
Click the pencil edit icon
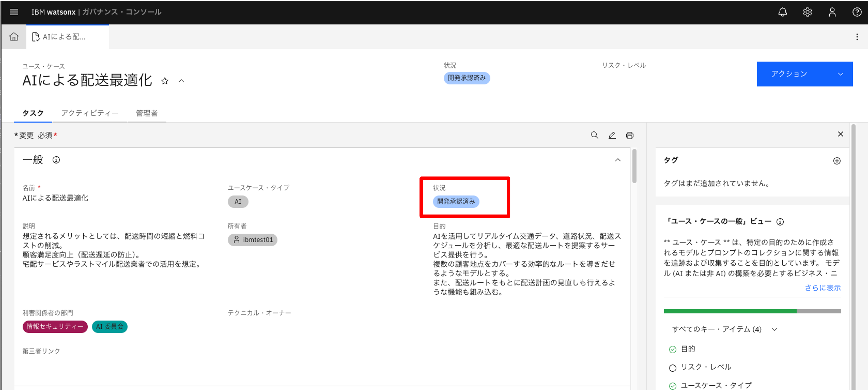[612, 135]
